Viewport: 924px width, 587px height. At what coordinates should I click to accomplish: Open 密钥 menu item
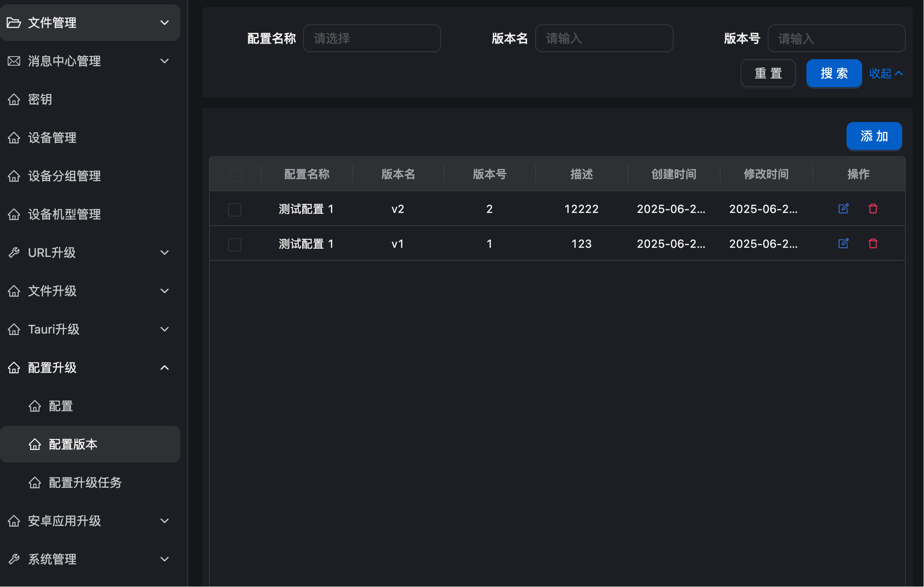point(90,99)
